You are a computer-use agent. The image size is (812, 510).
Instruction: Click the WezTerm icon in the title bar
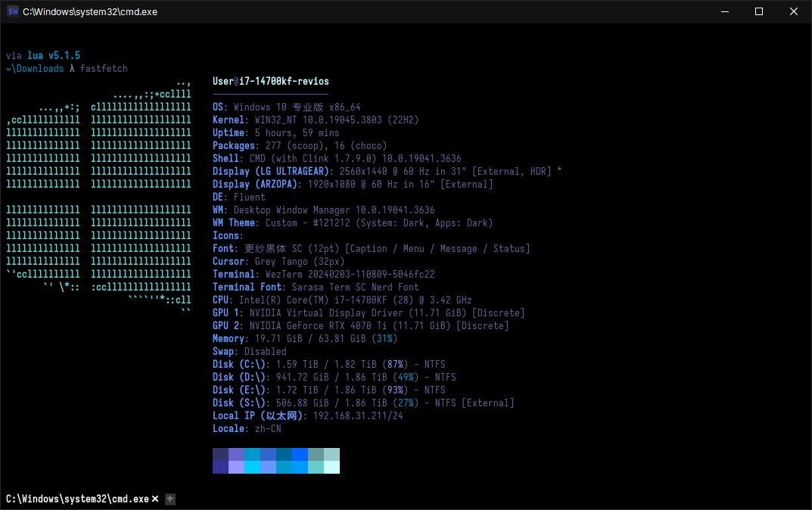[x=11, y=11]
